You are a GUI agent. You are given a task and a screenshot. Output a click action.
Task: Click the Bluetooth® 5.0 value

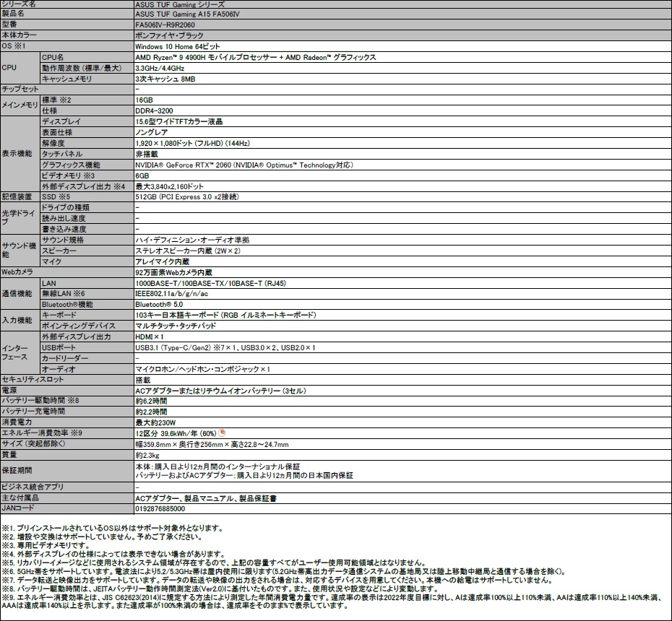click(159, 305)
